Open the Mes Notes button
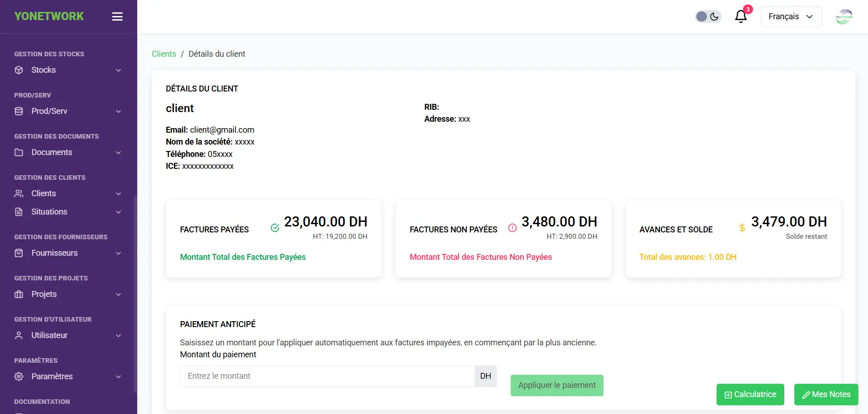The image size is (868, 414). pos(825,394)
